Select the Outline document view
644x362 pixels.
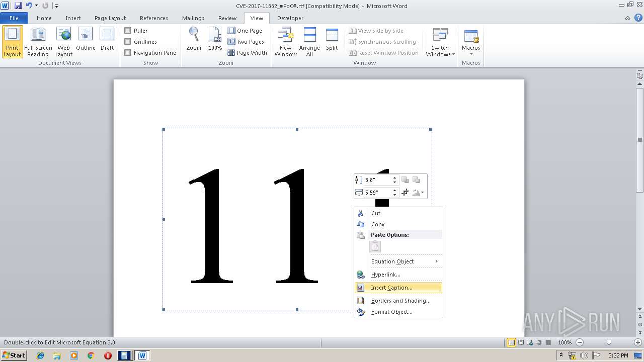coord(86,39)
